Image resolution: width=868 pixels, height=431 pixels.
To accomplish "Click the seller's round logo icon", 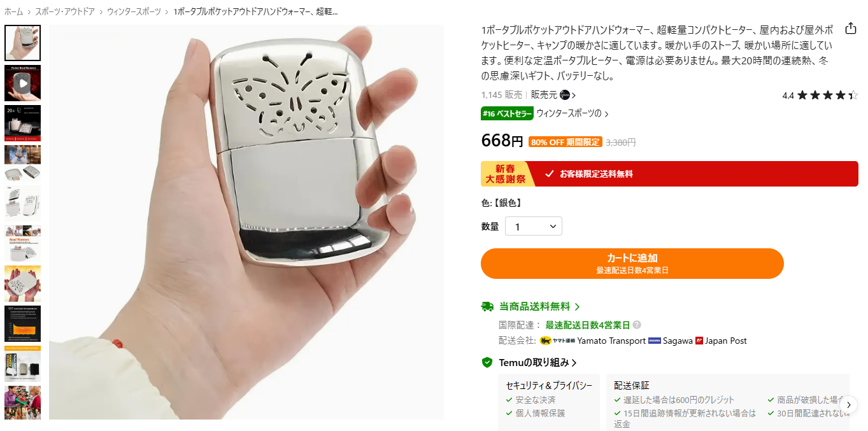I will point(565,95).
